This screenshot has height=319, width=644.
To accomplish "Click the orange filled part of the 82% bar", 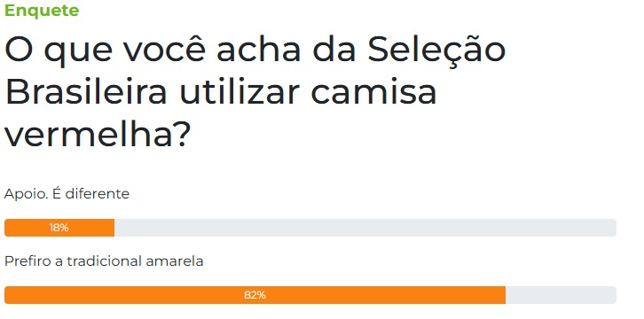I will [x=255, y=295].
